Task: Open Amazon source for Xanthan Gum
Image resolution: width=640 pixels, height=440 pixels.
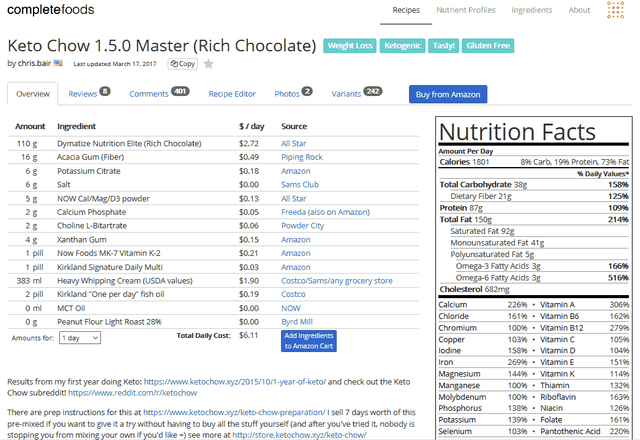Action: pos(296,240)
